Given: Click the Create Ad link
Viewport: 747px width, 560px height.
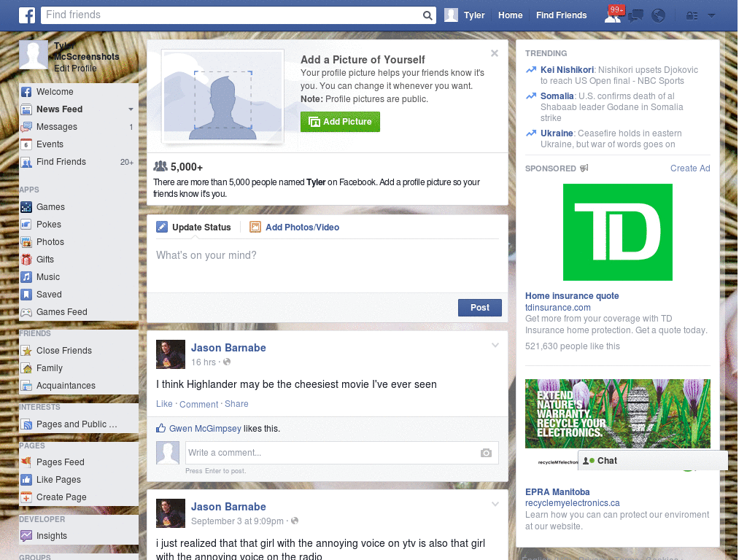Looking at the screenshot, I should (x=690, y=168).
